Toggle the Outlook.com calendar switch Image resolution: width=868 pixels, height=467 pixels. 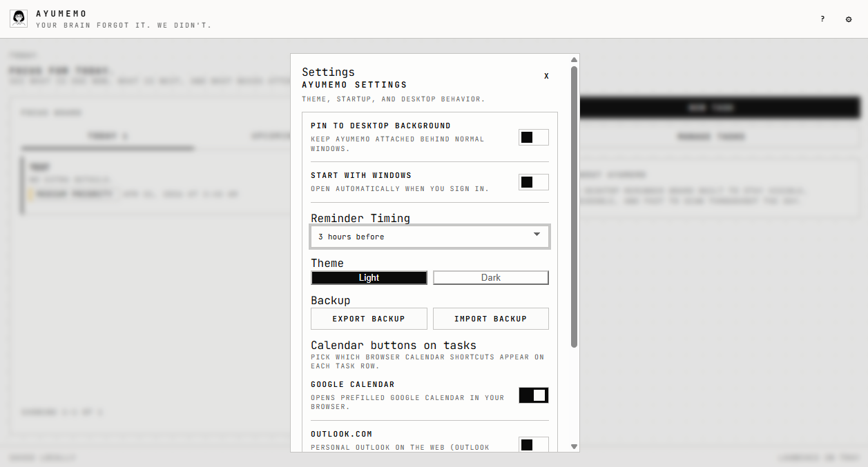(534, 445)
